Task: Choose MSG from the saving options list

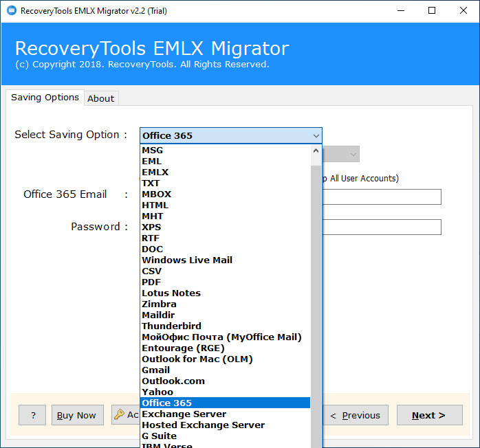Action: pyautogui.click(x=225, y=150)
